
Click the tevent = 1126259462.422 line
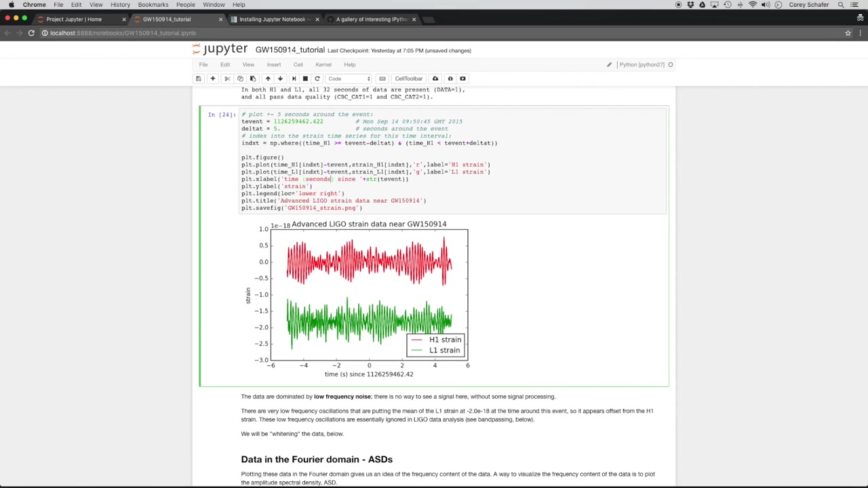point(282,121)
